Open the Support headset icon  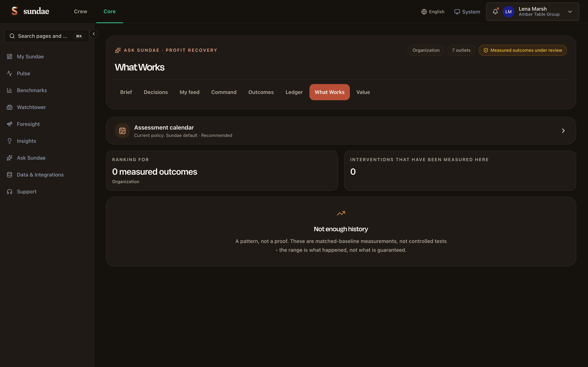[x=10, y=192]
